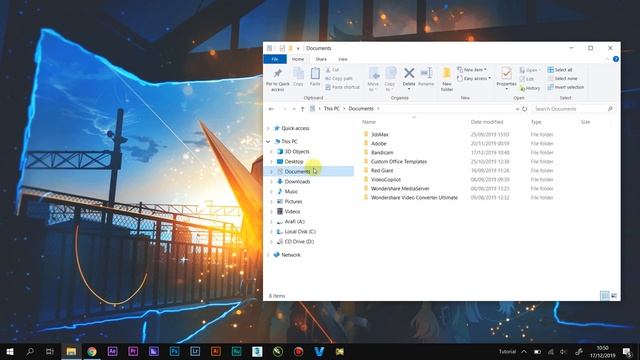Switch to the Home ribbon tab
Screen dimensions: 640x360
pos(298,59)
